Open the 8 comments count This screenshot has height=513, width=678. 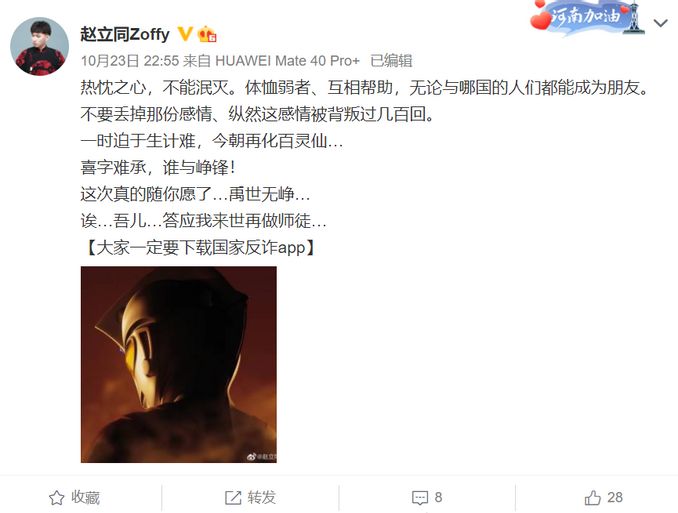[438, 497]
